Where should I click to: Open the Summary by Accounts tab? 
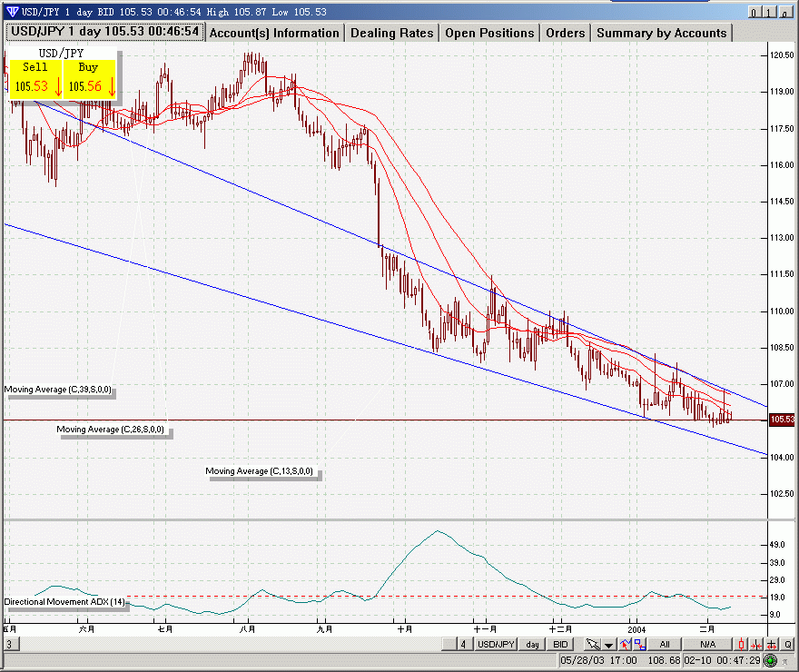[x=661, y=33]
